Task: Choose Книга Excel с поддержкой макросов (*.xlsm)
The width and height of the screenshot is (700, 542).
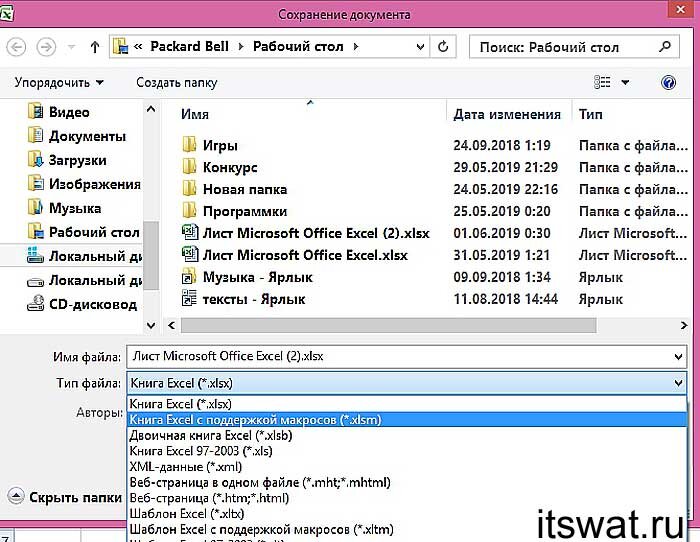Action: click(407, 420)
